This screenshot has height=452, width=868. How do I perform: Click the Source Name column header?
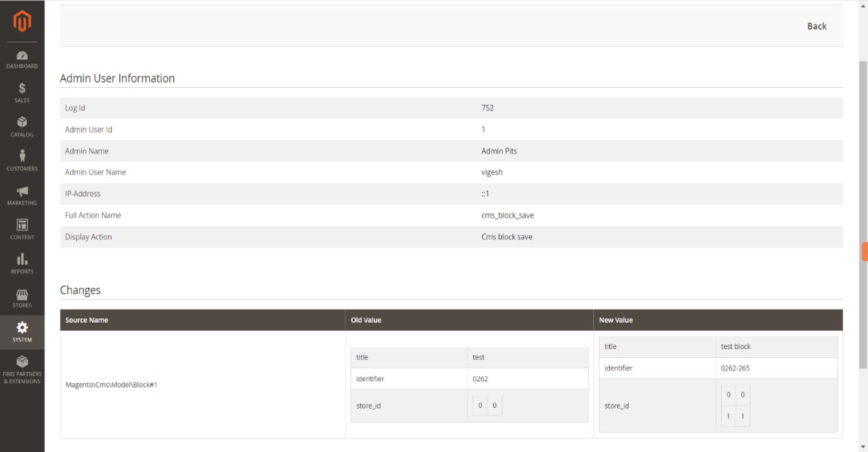pos(86,320)
